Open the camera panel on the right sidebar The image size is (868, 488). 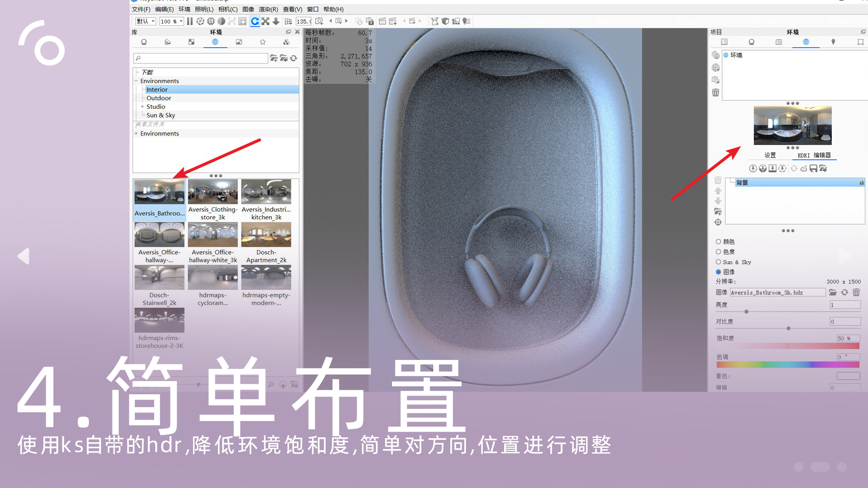click(779, 42)
